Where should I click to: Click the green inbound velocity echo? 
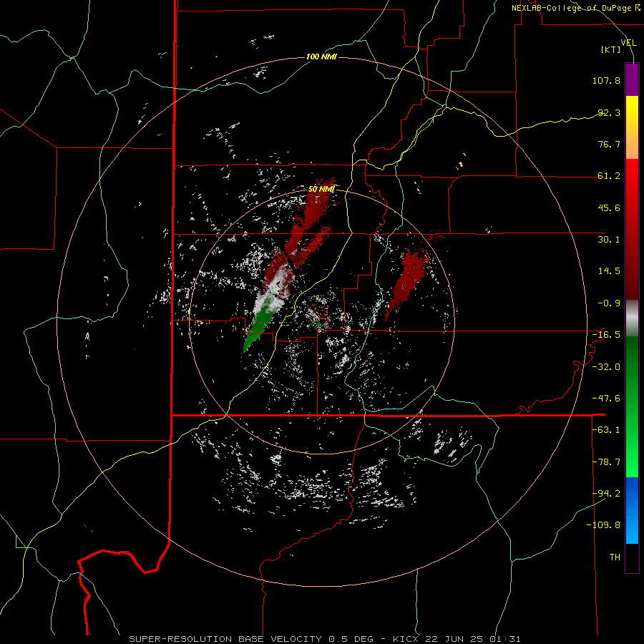(x=256, y=328)
